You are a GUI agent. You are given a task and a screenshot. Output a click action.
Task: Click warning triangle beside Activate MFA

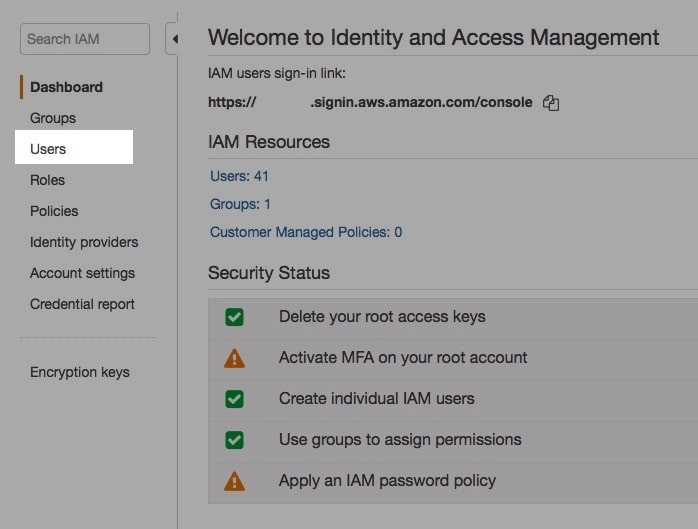(234, 358)
